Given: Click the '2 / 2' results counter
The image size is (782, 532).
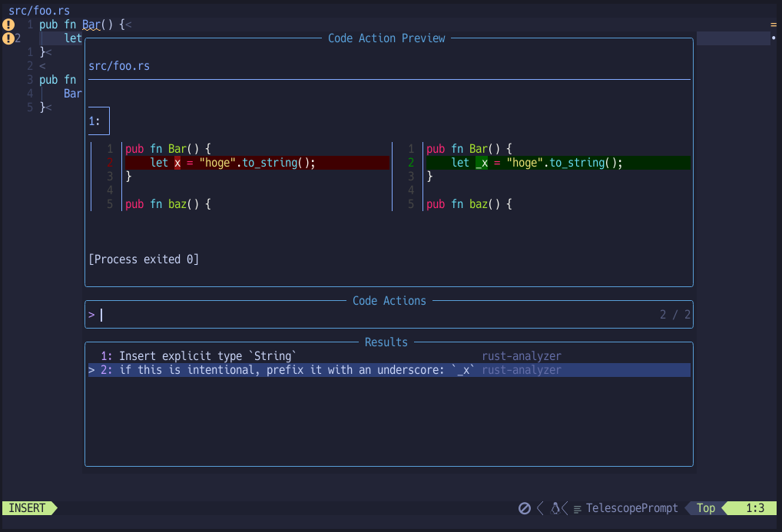Looking at the screenshot, I should (674, 315).
